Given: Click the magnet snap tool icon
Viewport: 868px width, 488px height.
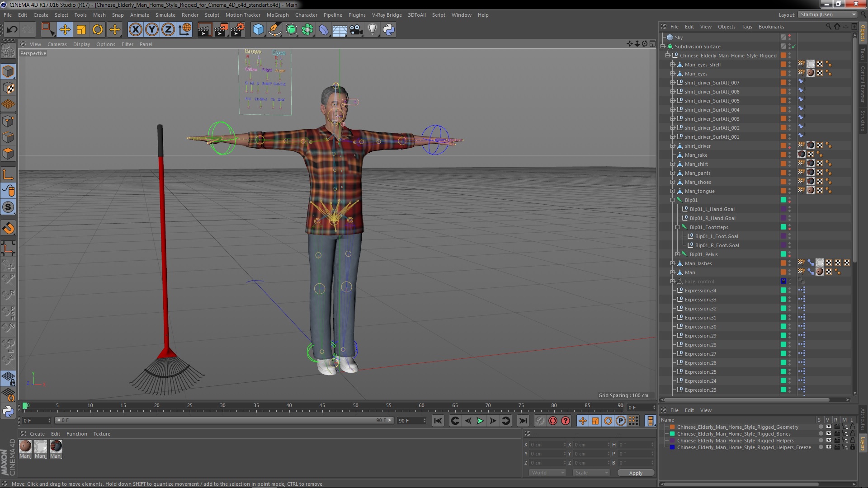Looking at the screenshot, I should click(8, 228).
